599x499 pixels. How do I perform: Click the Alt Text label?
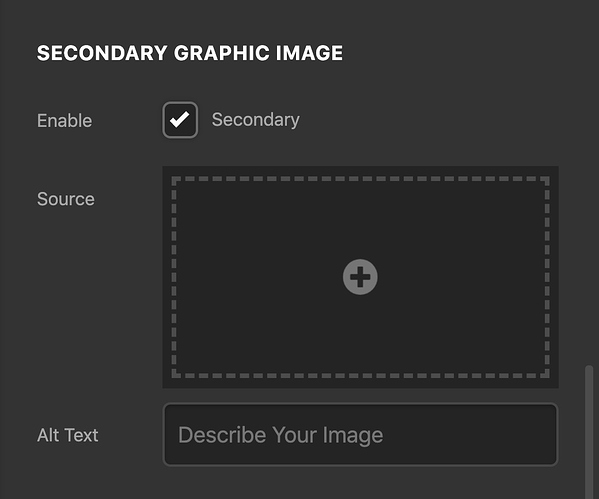pyautogui.click(x=68, y=435)
